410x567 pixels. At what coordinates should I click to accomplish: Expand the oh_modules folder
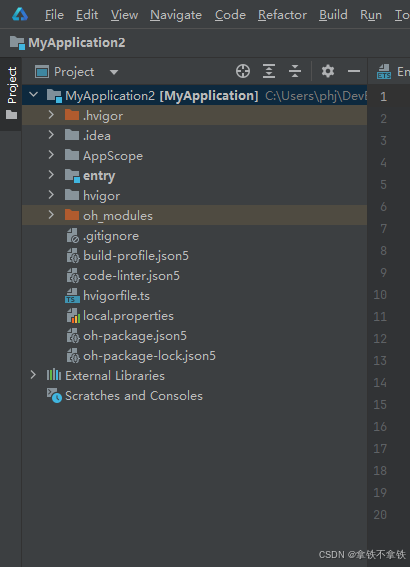[51, 215]
